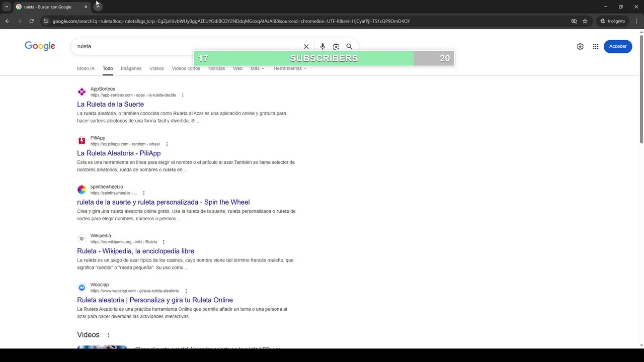Click the Acceder sign-in button

pyautogui.click(x=618, y=46)
